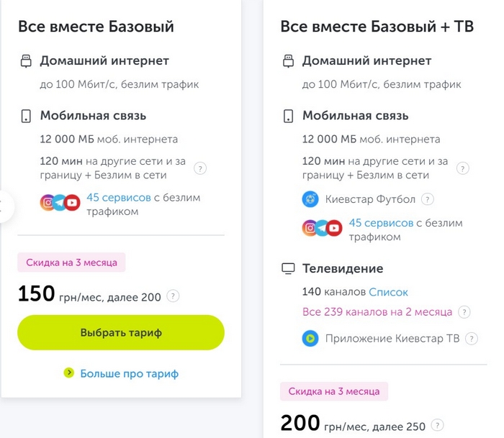Click help icon beside 120 мин in Базовый plan
Viewport: 504px width, 438px height.
(201, 168)
